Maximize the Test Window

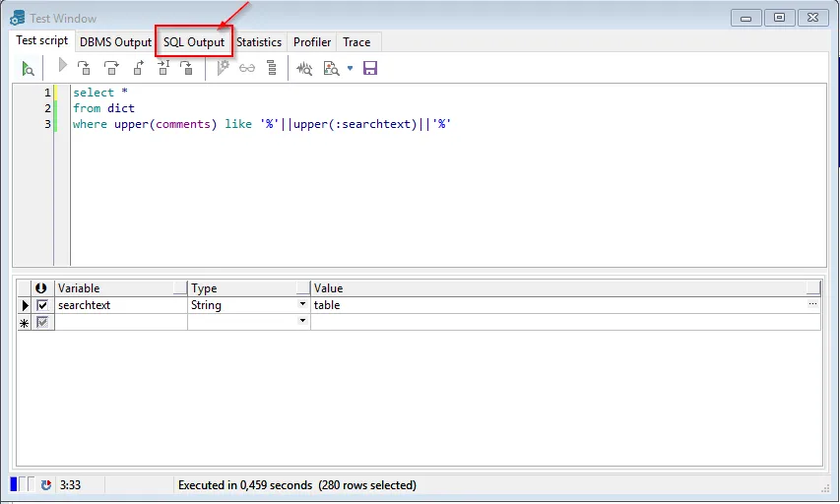(x=779, y=18)
